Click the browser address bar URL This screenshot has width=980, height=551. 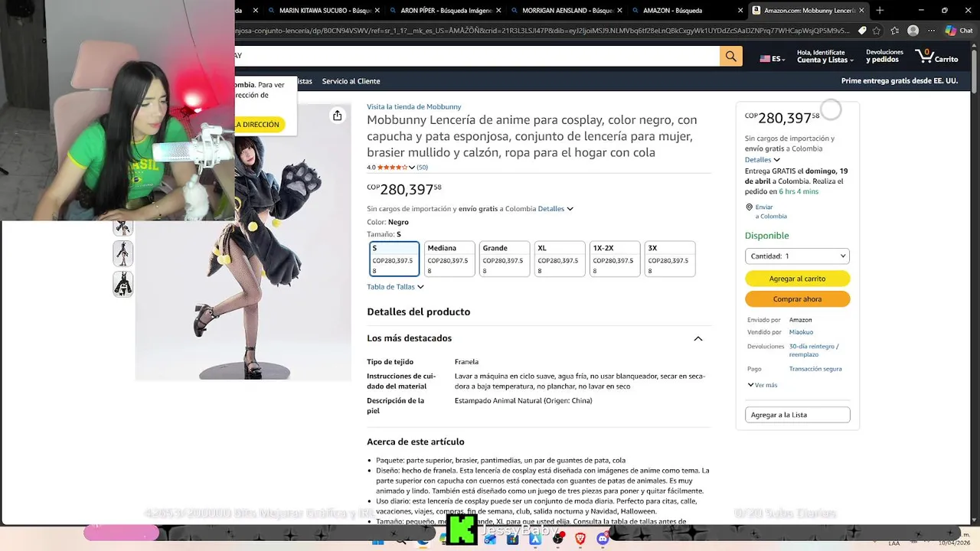(x=544, y=31)
